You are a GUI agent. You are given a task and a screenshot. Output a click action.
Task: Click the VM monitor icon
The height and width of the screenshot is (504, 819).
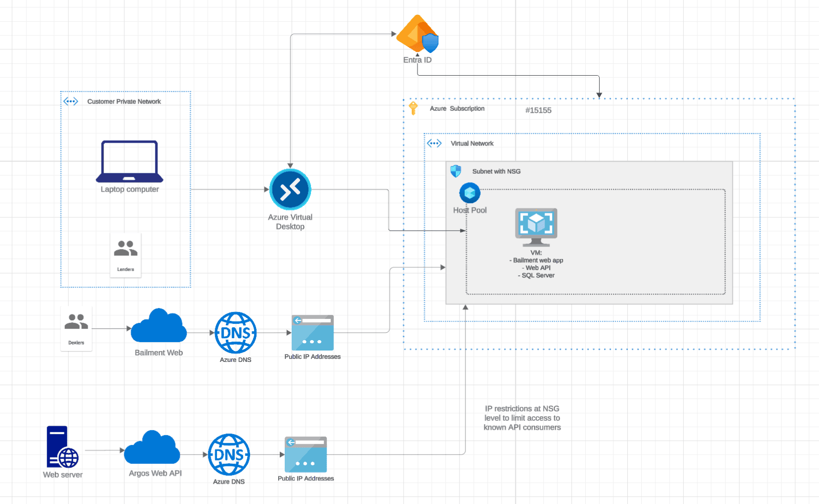coord(536,227)
